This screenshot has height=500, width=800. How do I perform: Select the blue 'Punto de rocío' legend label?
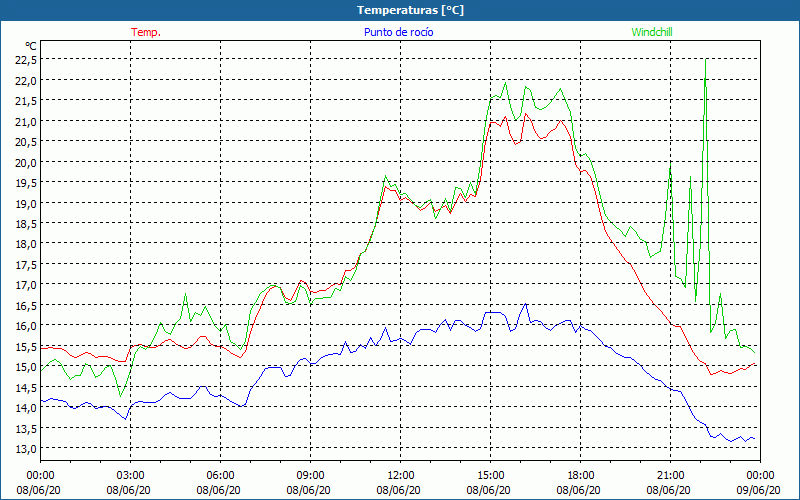pos(398,32)
